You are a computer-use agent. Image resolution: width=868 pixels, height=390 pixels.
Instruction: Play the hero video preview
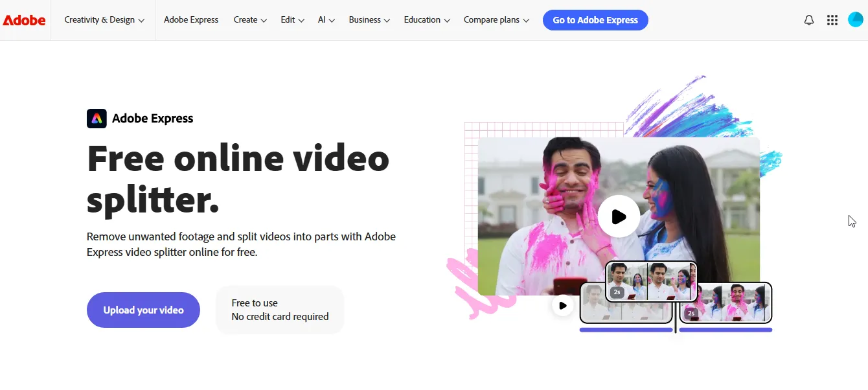tap(619, 216)
